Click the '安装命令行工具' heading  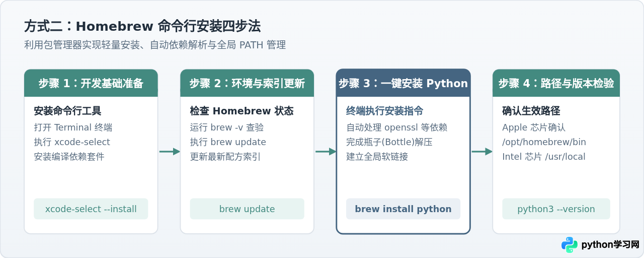pyautogui.click(x=68, y=111)
